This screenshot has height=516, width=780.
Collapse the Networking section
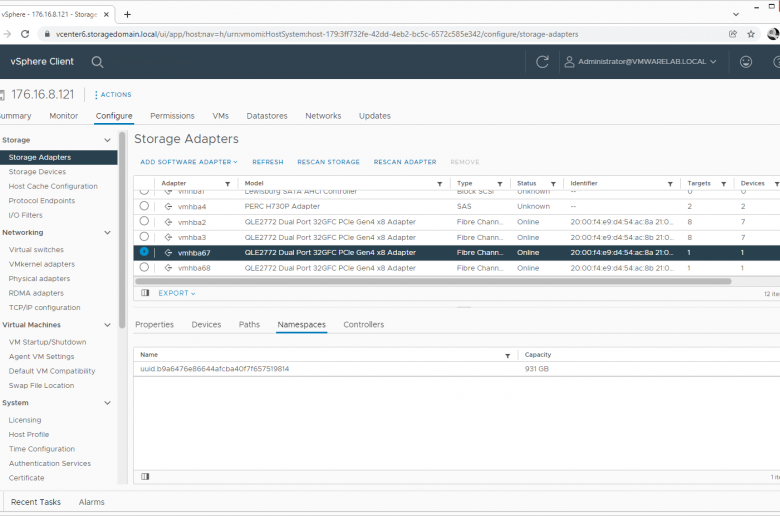pos(107,233)
